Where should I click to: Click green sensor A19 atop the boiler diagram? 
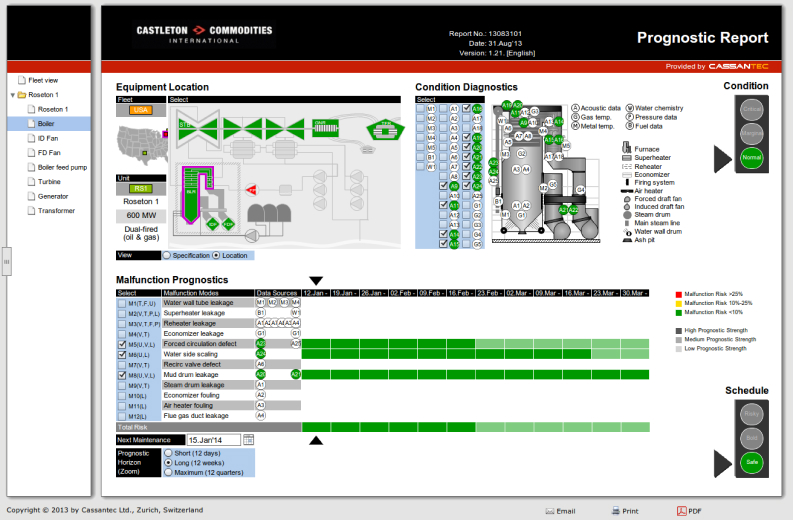(507, 105)
